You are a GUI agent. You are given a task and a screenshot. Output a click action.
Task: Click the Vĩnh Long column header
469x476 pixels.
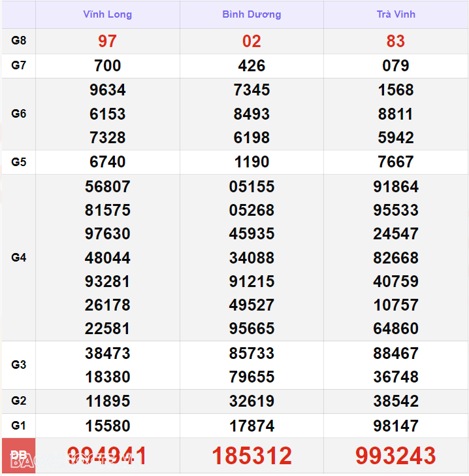[x=107, y=14]
